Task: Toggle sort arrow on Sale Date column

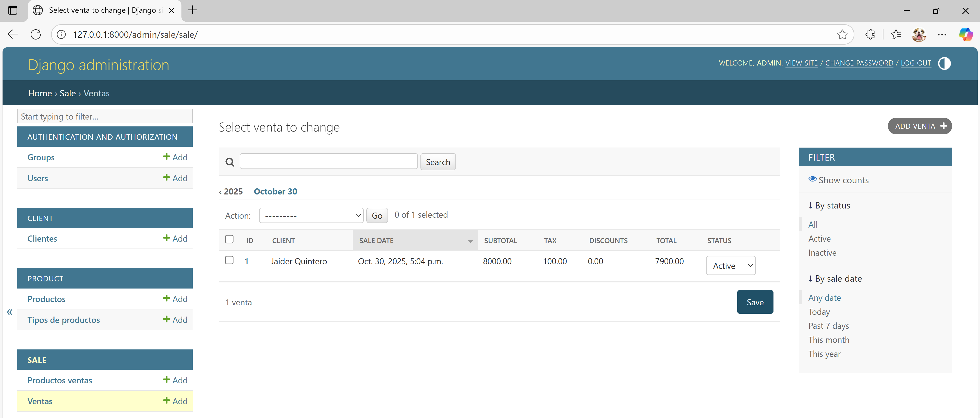Action: 470,241
